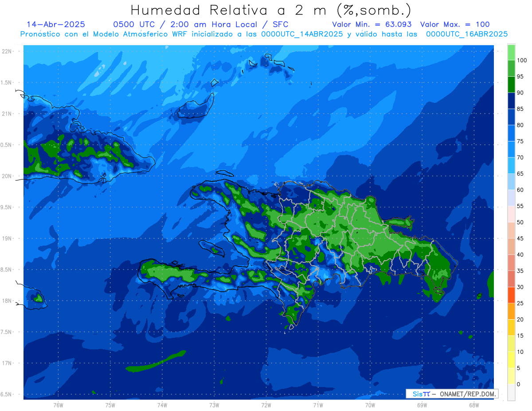
Task: Click the "73W" longitude label
Action: click(214, 405)
